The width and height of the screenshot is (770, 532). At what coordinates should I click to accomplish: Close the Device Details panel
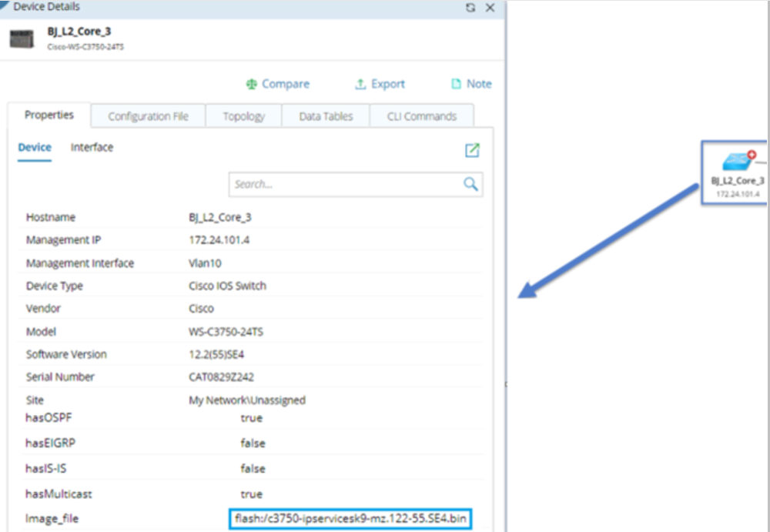click(490, 7)
